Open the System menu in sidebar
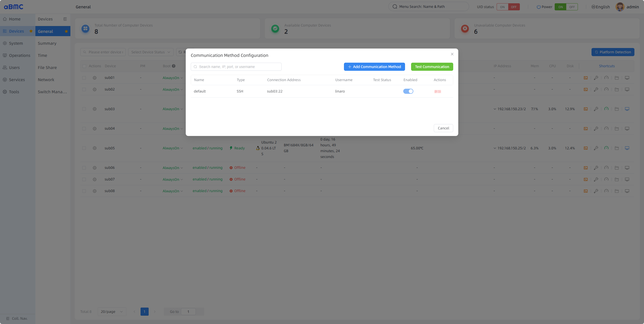 point(17,43)
